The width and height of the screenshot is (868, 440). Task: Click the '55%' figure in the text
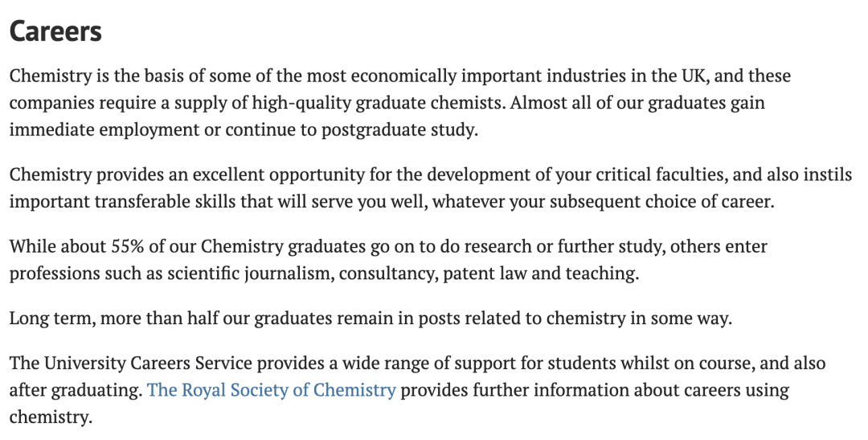pyautogui.click(x=127, y=246)
